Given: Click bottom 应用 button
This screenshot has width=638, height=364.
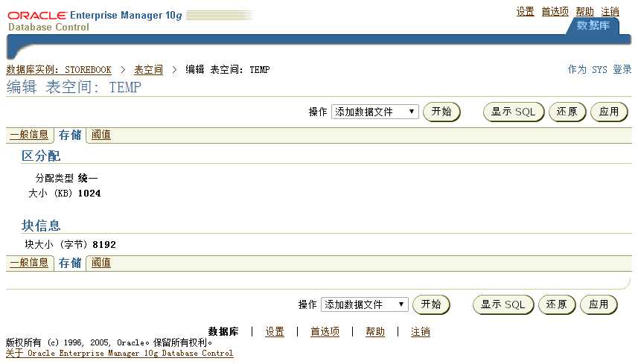Looking at the screenshot, I should 598,304.
